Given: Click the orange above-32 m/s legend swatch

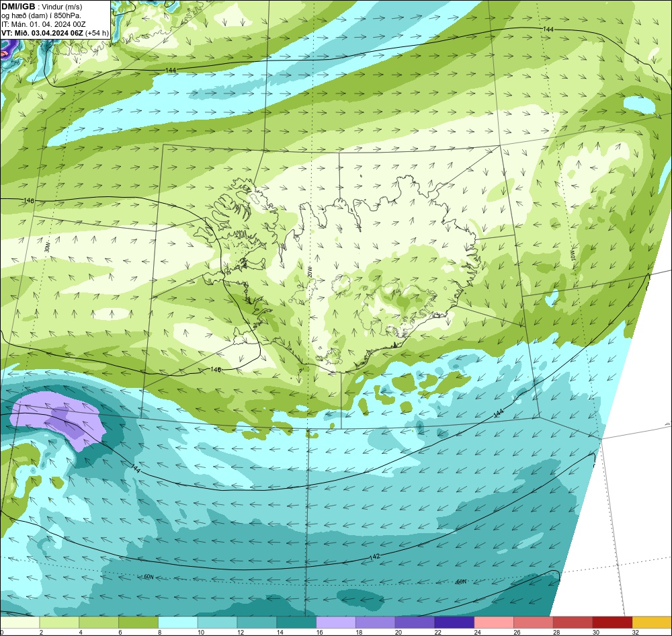Looking at the screenshot, I should point(651,623).
